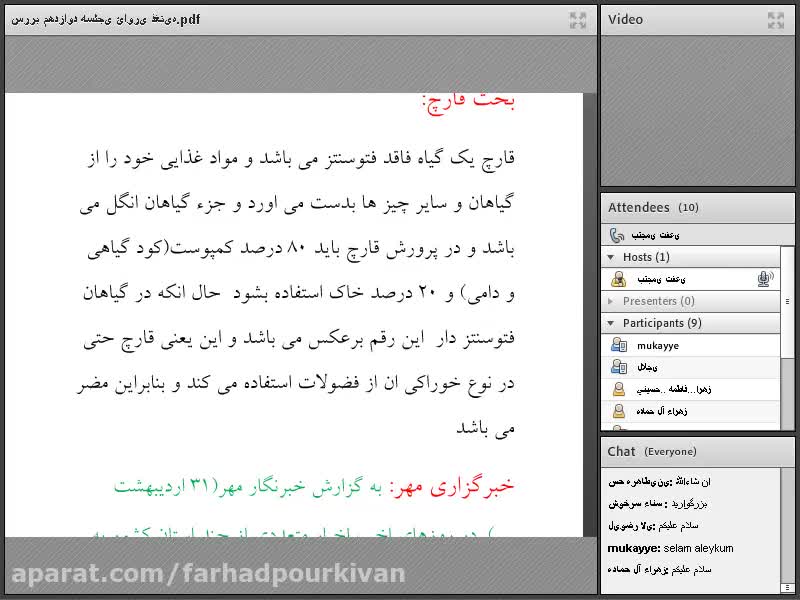Screen dimensions: 800x600
Task: Click the phone status icon in Attendees
Action: (x=617, y=235)
